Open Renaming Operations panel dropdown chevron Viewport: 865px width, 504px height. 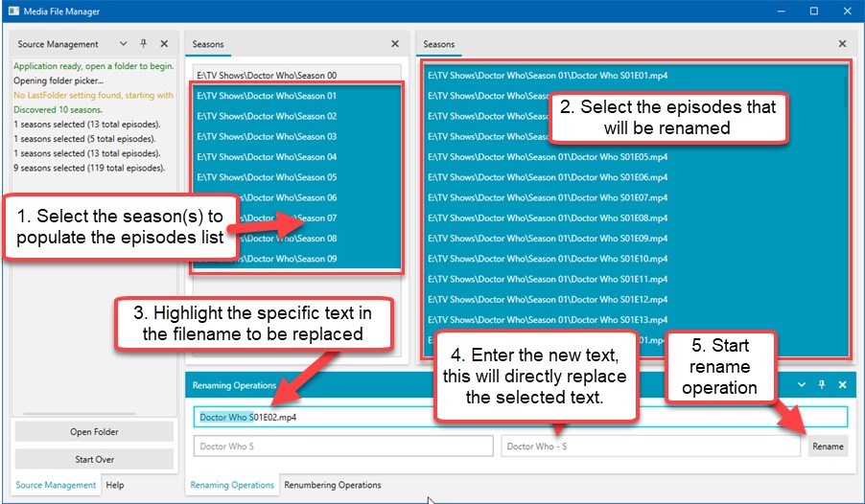click(x=802, y=385)
